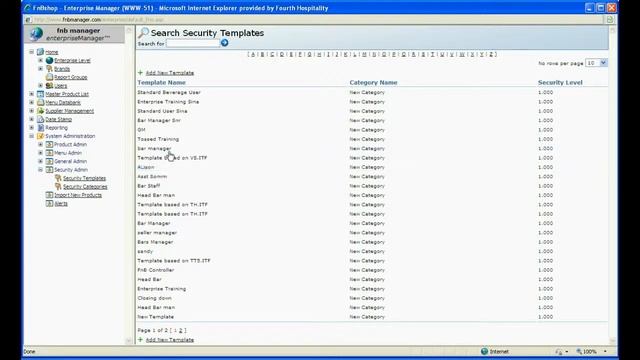Click the Security Templates key icon
The image size is (640, 360).
pyautogui.click(x=58, y=178)
